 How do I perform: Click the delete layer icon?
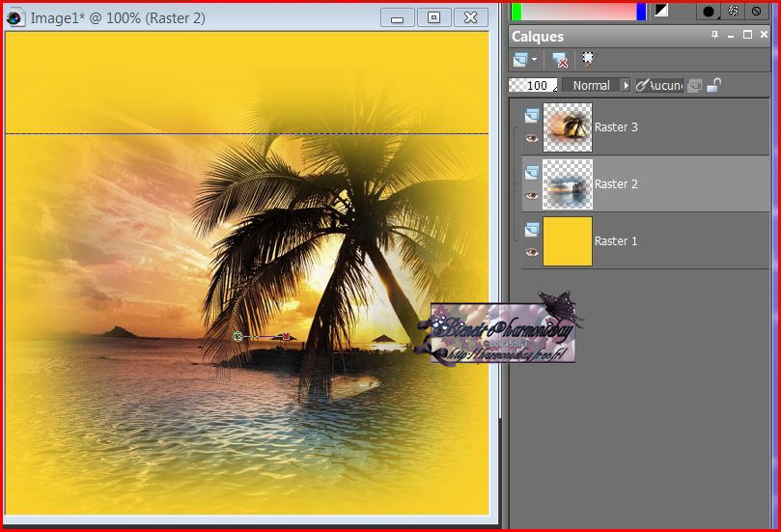click(560, 60)
